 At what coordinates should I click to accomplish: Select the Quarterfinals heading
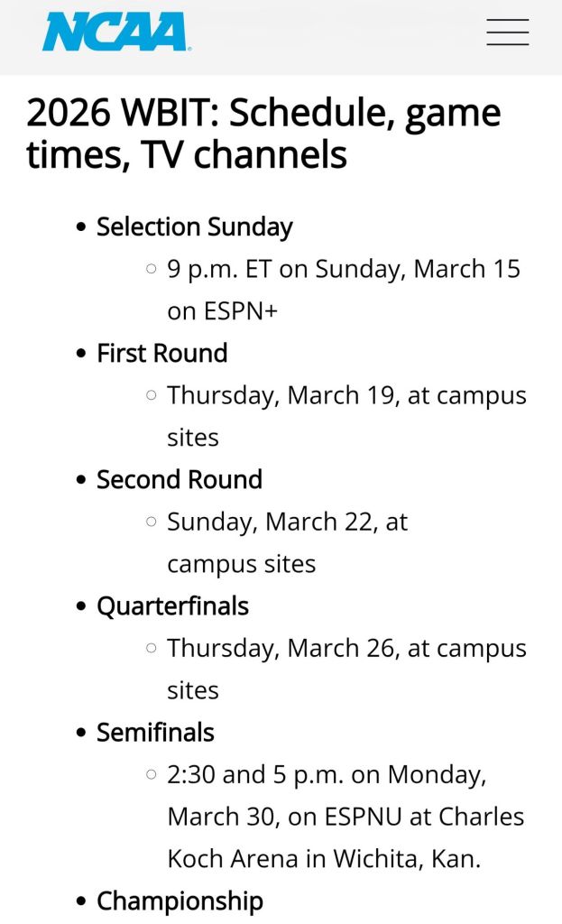pyautogui.click(x=173, y=605)
